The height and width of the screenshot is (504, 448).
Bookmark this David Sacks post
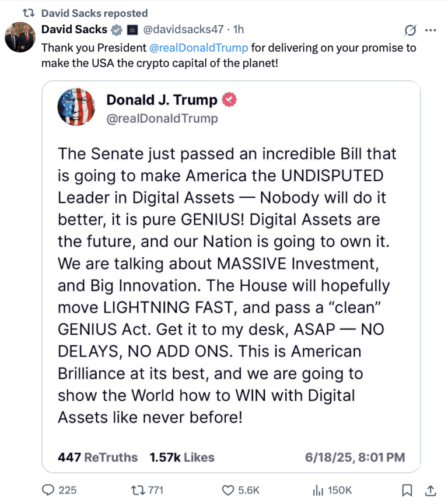(x=408, y=490)
